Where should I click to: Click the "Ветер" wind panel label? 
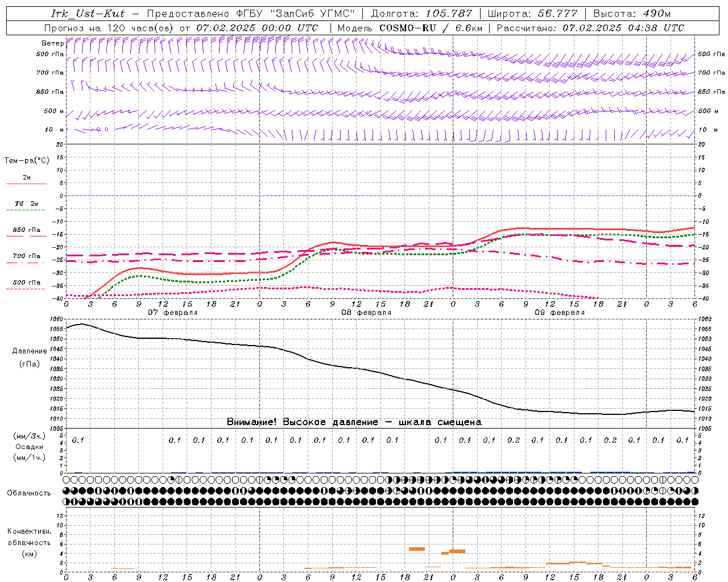click(52, 43)
